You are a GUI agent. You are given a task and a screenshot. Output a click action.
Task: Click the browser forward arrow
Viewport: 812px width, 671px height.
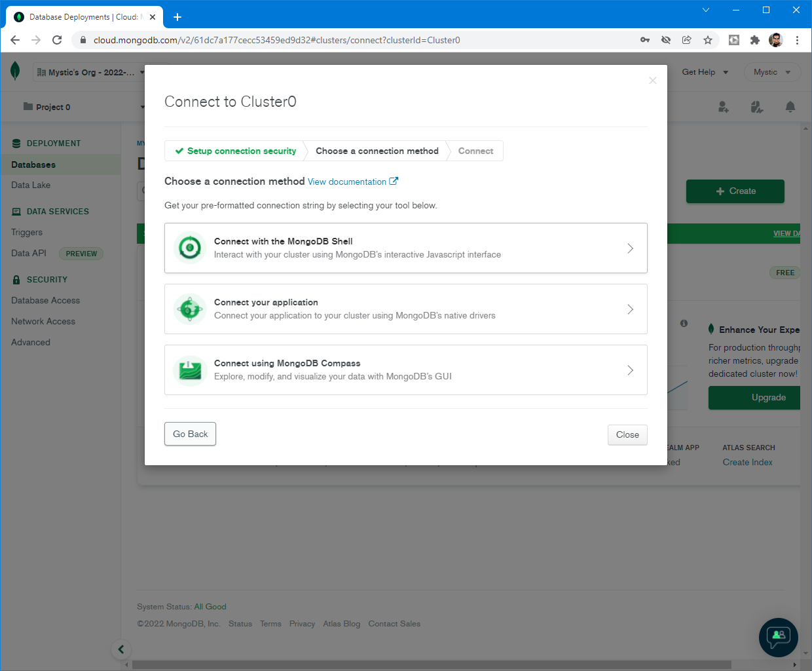point(36,40)
